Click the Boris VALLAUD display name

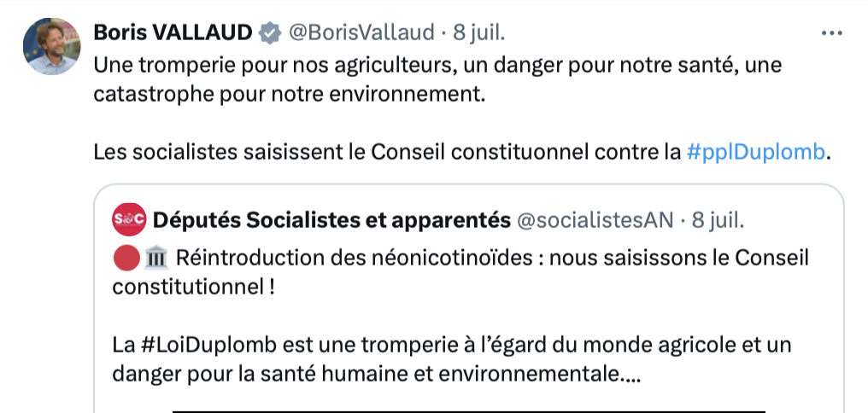click(172, 33)
